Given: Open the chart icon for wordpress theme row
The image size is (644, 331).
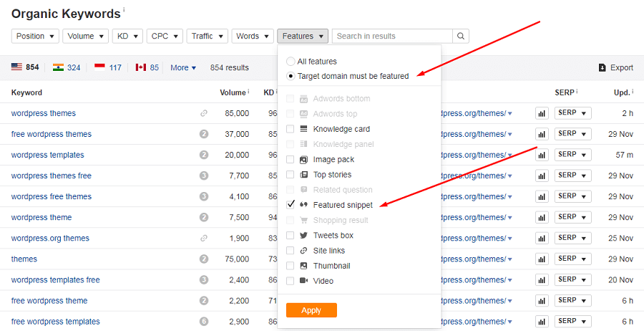Looking at the screenshot, I should coord(542,218).
